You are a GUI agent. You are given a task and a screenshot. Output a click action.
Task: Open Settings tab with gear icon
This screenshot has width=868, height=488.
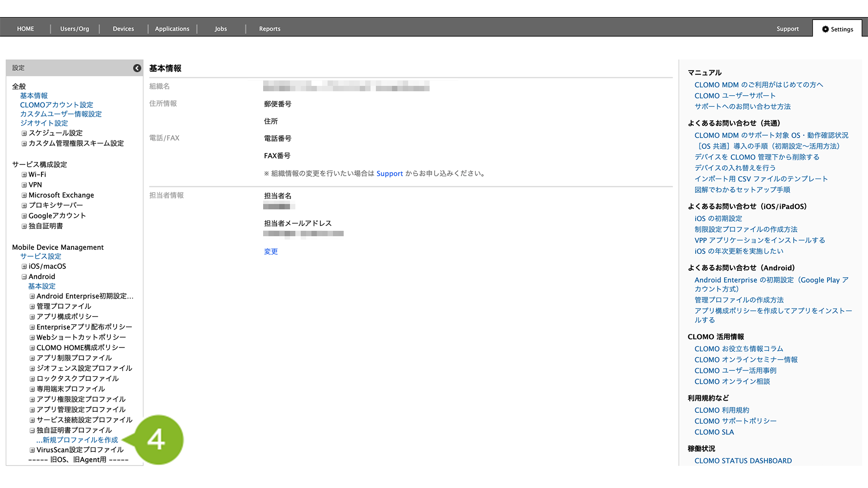pyautogui.click(x=837, y=29)
